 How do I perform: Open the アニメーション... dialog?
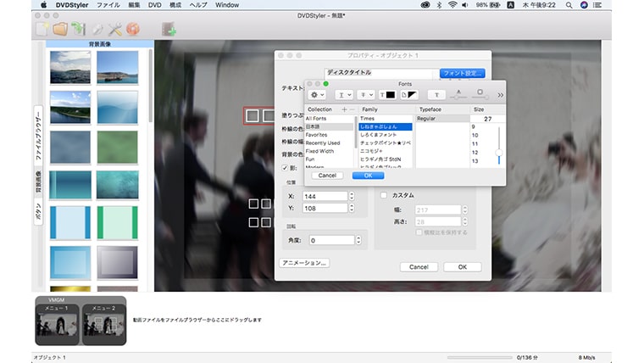(304, 263)
